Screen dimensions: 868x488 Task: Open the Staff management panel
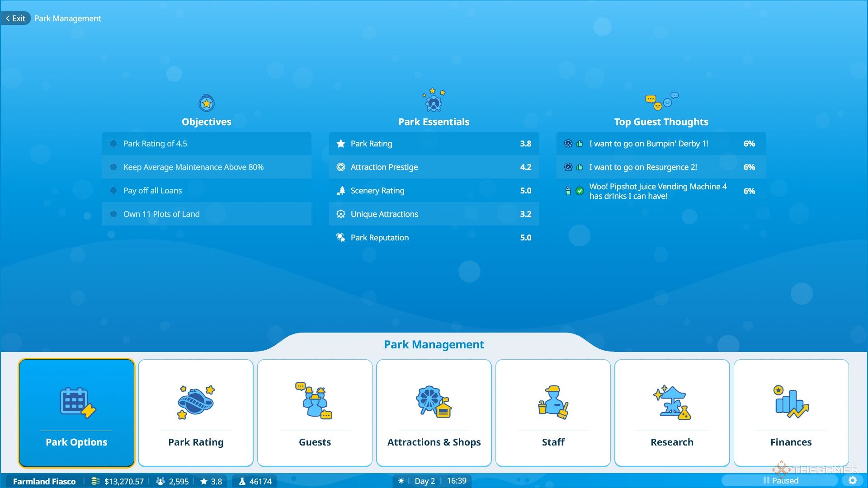coord(552,413)
